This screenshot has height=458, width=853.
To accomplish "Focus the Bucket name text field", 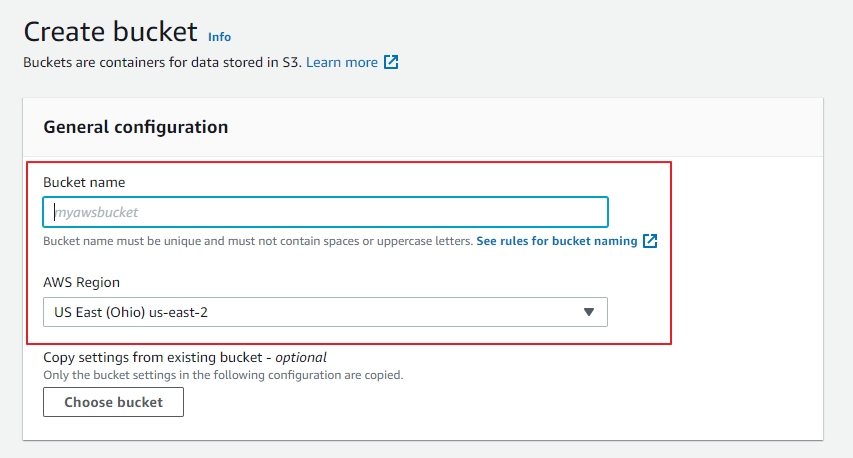I will pos(325,212).
